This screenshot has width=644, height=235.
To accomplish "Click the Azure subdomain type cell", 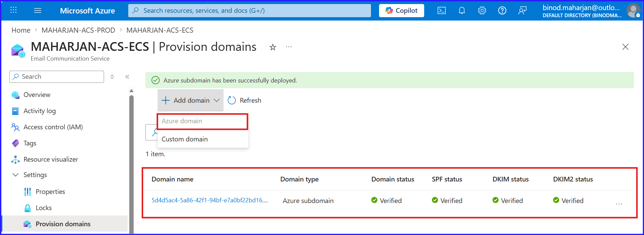I will pos(308,201).
